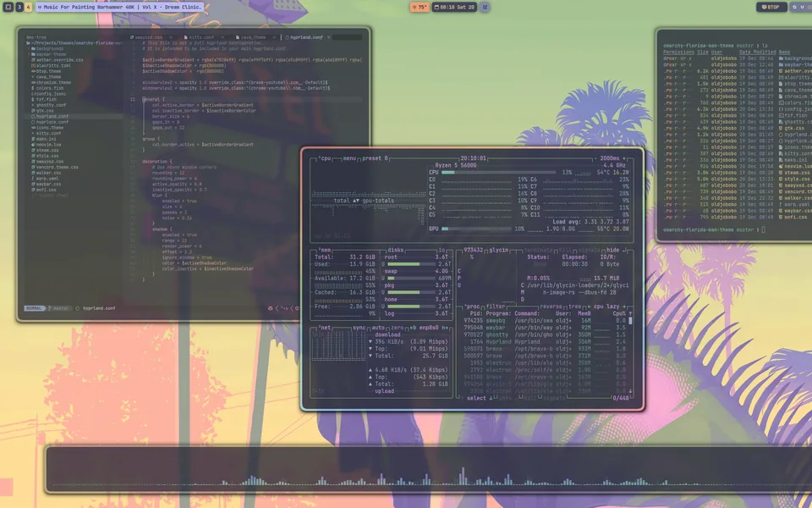Click the mako.ini file icon in neo-tree
812x508 pixels.
(33, 139)
